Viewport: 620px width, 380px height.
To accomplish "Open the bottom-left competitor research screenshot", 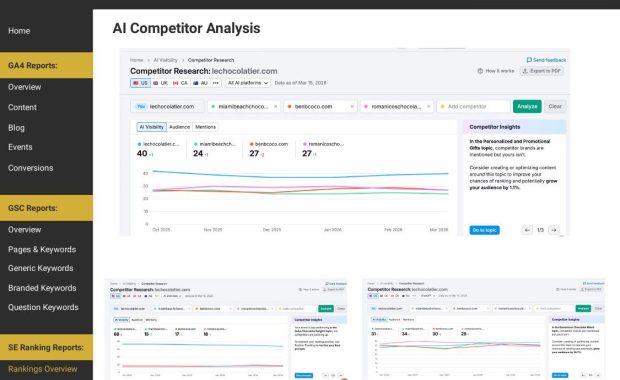I will [226, 329].
